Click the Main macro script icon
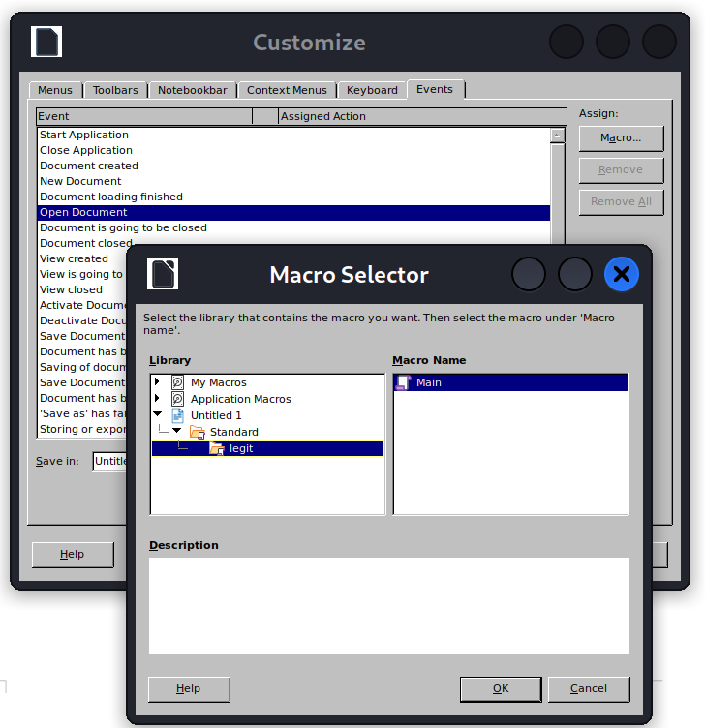The image size is (705, 728). [x=404, y=382]
